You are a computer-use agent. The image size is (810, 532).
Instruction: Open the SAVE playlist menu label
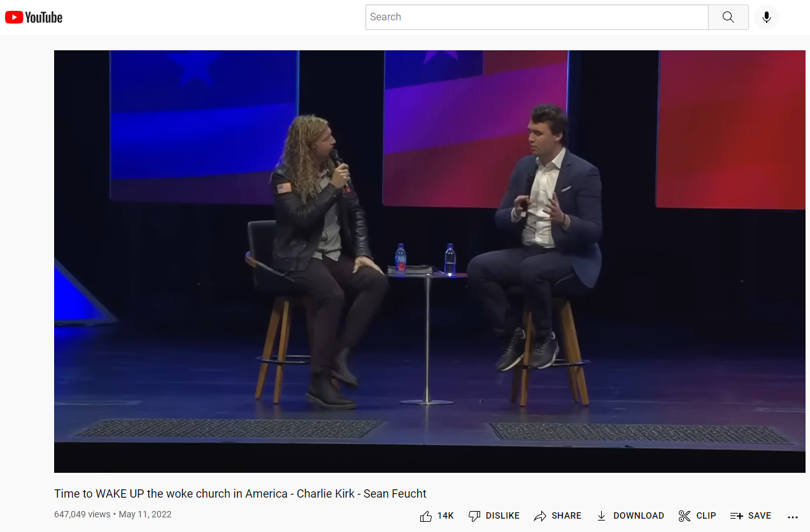coord(760,516)
